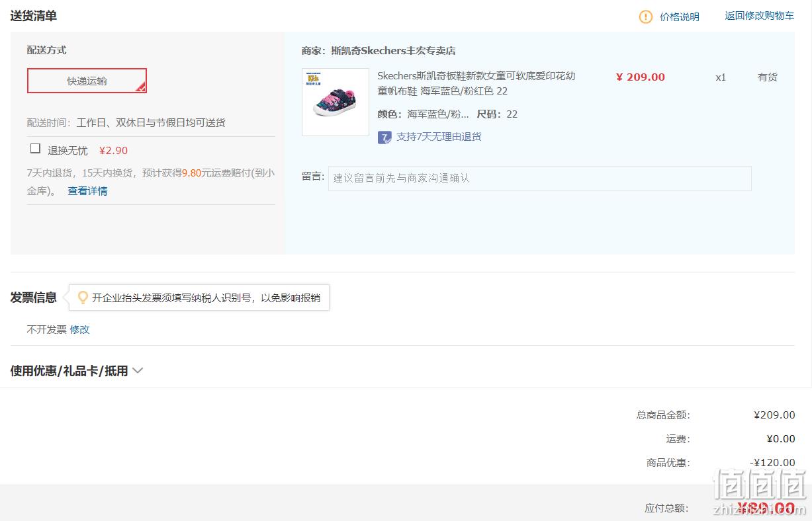This screenshot has height=521, width=812.
Task: Click the 发票信息 section heading
Action: click(33, 298)
